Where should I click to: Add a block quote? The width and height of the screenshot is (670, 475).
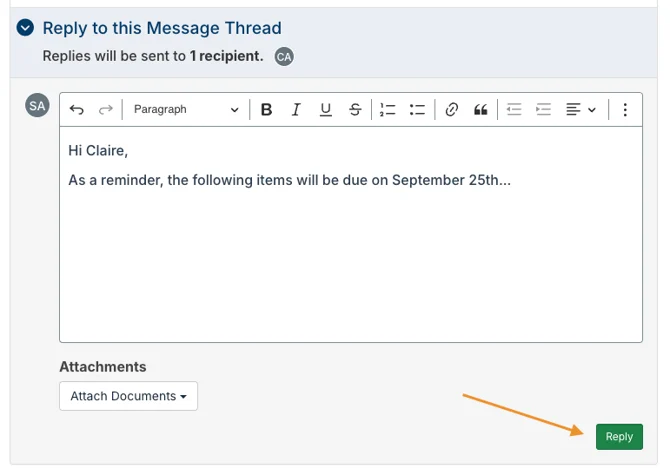click(481, 110)
